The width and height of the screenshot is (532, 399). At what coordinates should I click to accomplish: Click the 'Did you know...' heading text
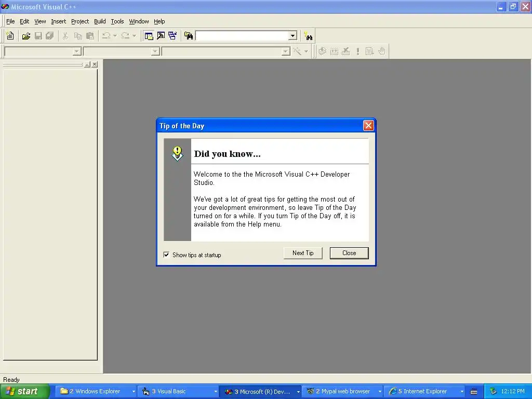click(x=228, y=154)
